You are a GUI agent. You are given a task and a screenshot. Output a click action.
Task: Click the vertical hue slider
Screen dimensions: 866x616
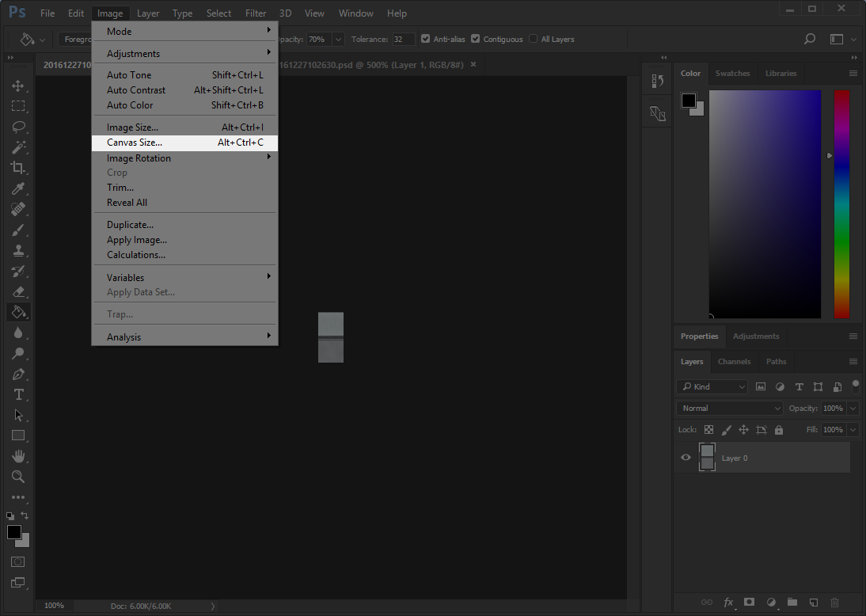point(841,204)
